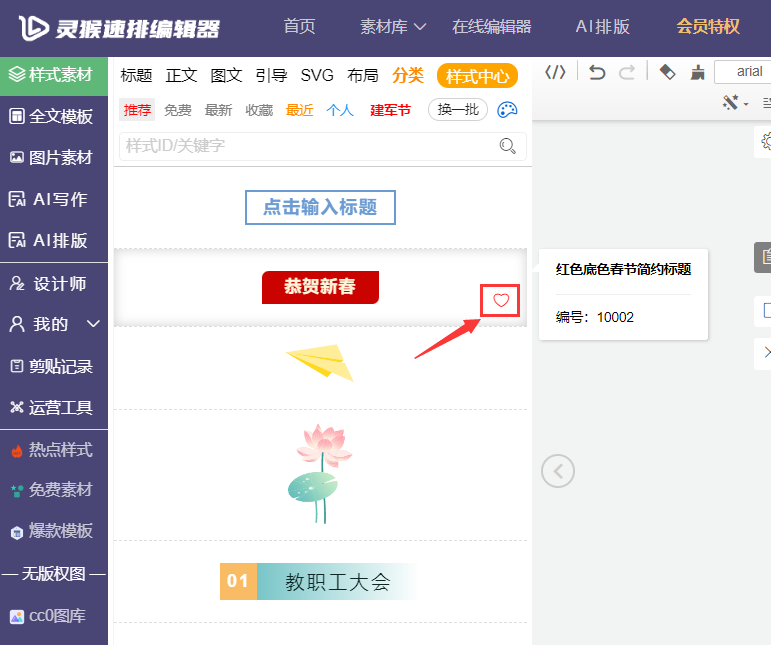
Task: Show 最近 used styles
Action: [299, 110]
